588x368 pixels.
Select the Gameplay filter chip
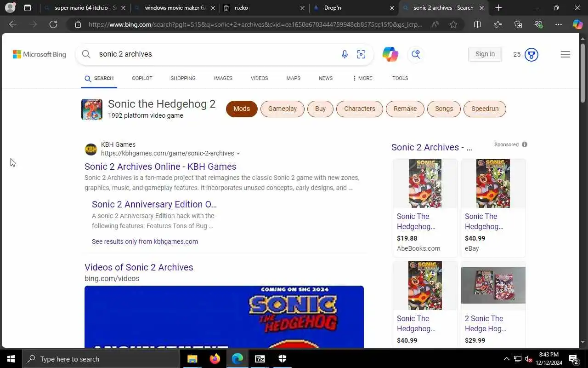click(283, 109)
